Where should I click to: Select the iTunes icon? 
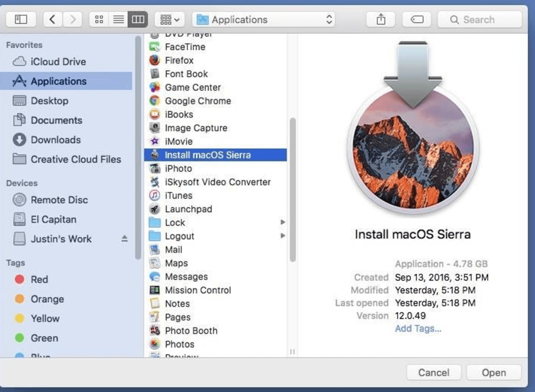[154, 195]
